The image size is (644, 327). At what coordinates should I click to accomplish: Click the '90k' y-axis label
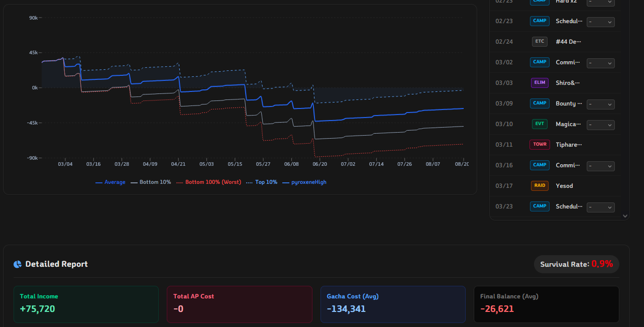[x=34, y=18]
